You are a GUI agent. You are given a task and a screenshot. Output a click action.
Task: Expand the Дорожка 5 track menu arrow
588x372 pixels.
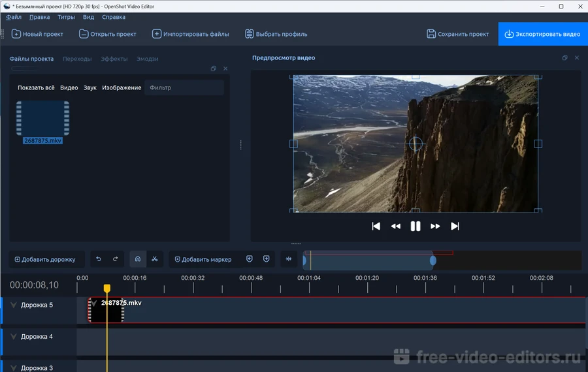pyautogui.click(x=13, y=305)
